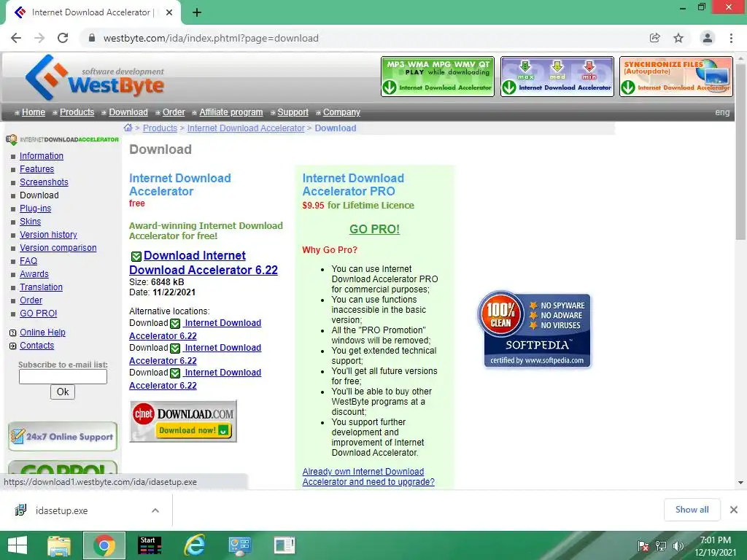747x560 pixels.
Task: Bookmark this page with the star icon
Action: (678, 38)
